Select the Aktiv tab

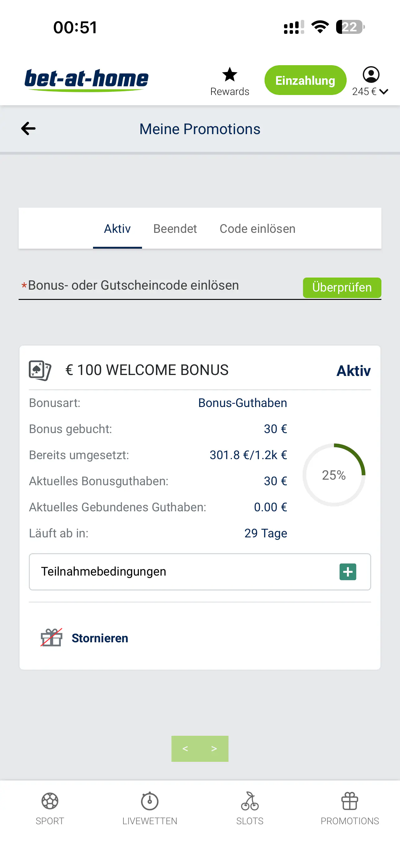(117, 228)
